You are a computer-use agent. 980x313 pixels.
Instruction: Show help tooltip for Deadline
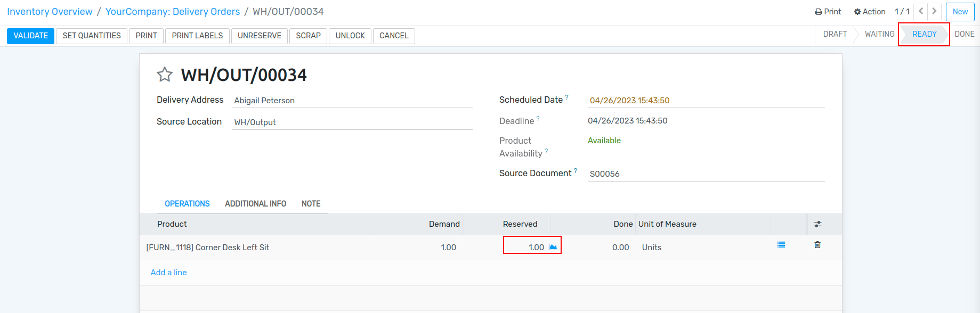(538, 119)
